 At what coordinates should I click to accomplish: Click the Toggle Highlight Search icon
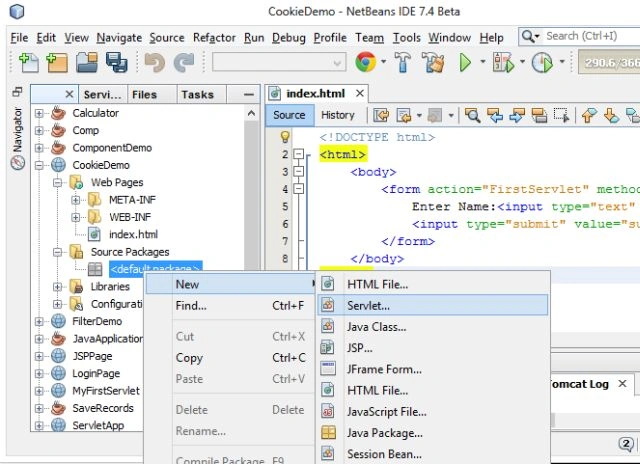pos(539,115)
